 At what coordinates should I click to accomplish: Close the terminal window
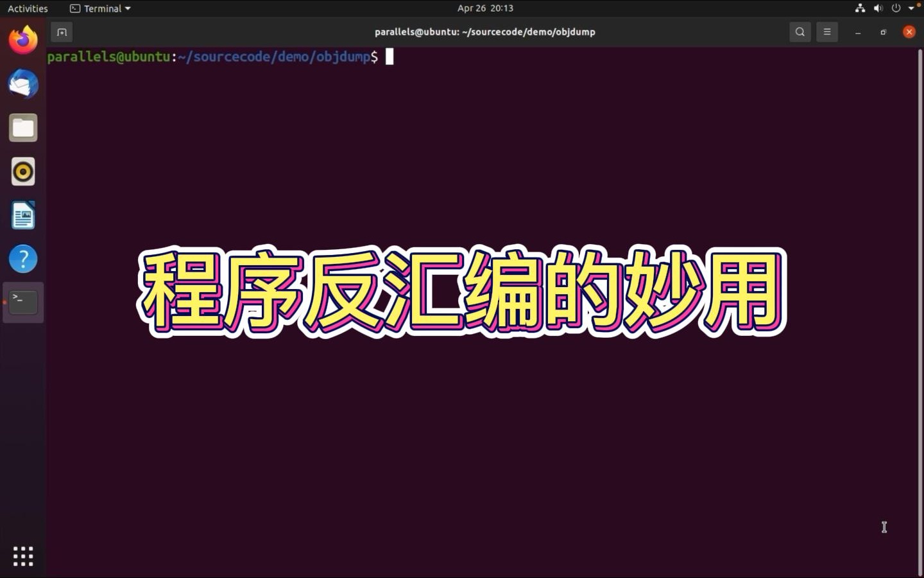[x=909, y=32]
